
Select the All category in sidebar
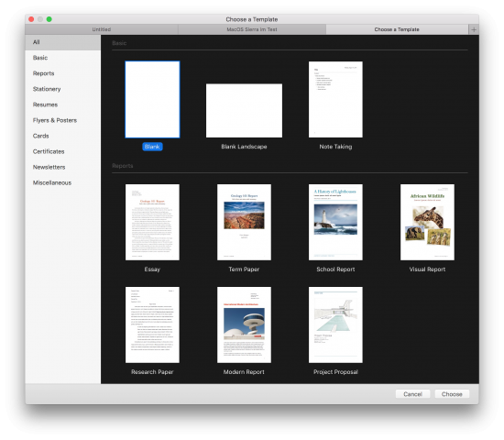(63, 42)
